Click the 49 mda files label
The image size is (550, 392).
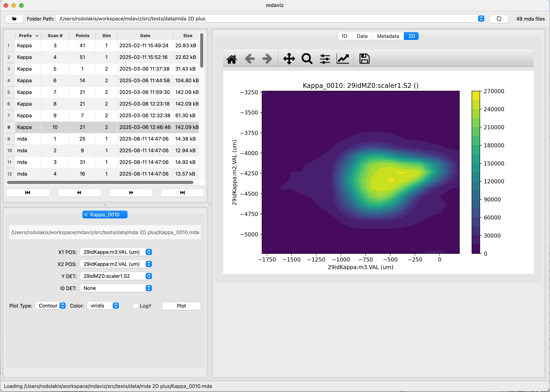pos(530,19)
